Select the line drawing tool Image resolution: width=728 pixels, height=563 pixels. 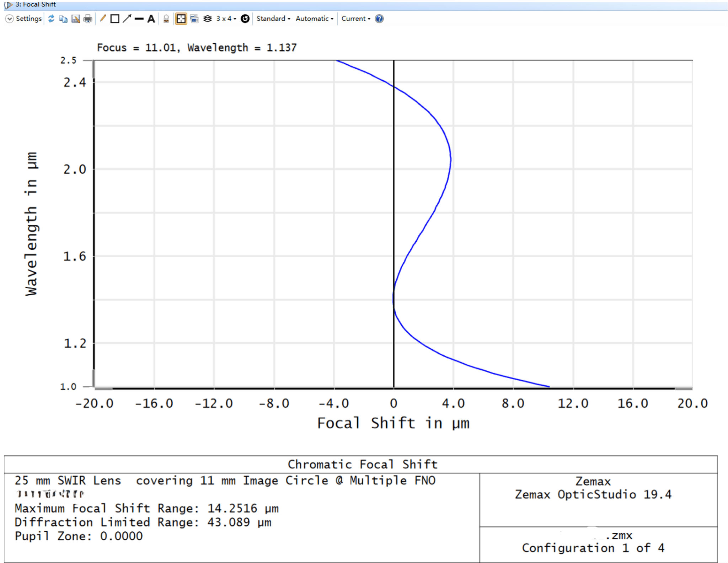pos(139,19)
